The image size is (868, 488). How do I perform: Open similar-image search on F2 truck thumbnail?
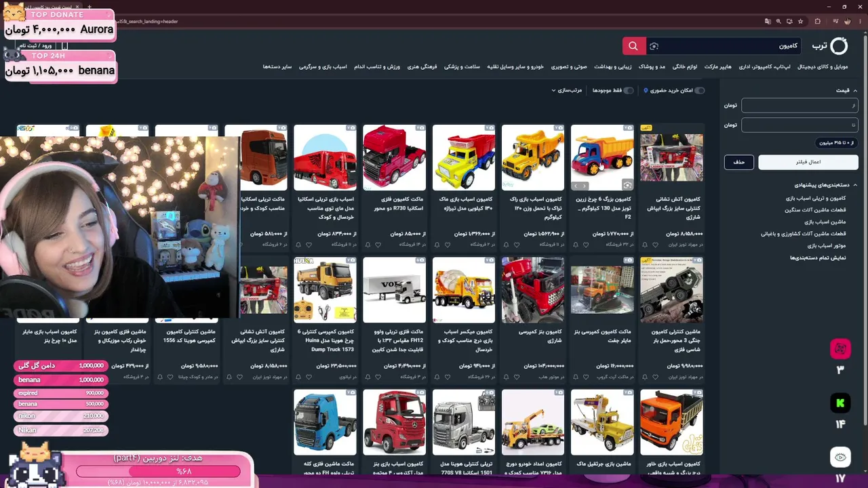point(627,185)
